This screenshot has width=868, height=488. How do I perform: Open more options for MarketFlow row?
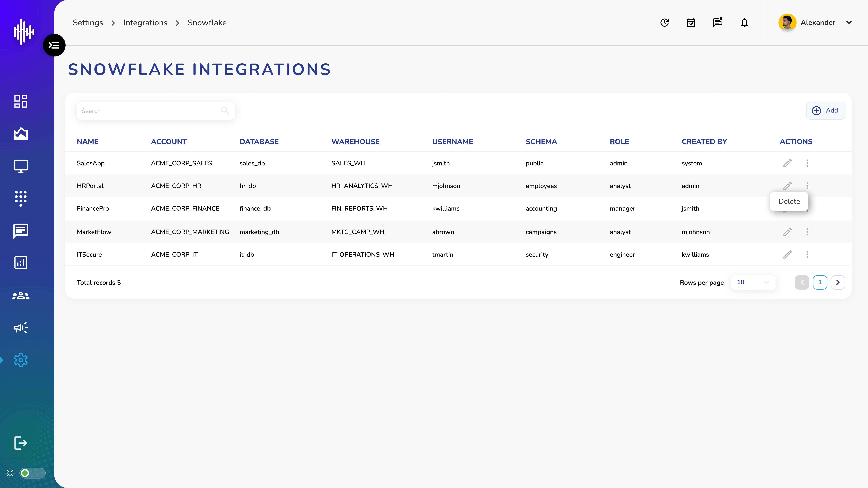[x=807, y=232]
